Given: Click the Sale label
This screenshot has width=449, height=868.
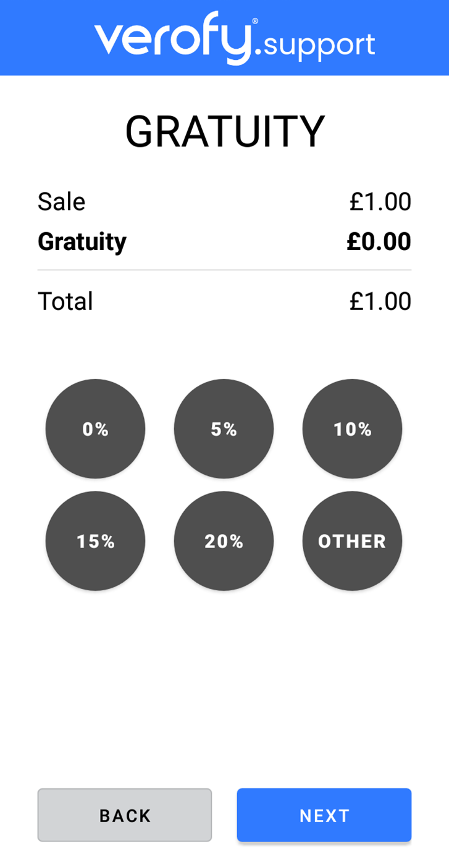Looking at the screenshot, I should [x=62, y=202].
